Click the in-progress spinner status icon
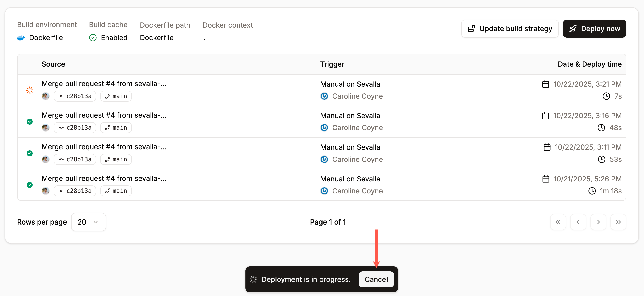Viewport: 644px width, 296px height. click(30, 90)
